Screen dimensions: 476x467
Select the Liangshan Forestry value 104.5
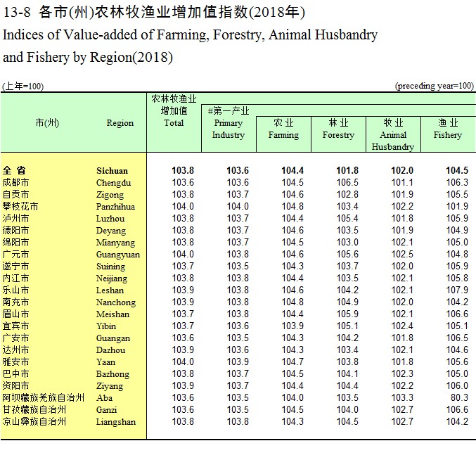coord(347,421)
